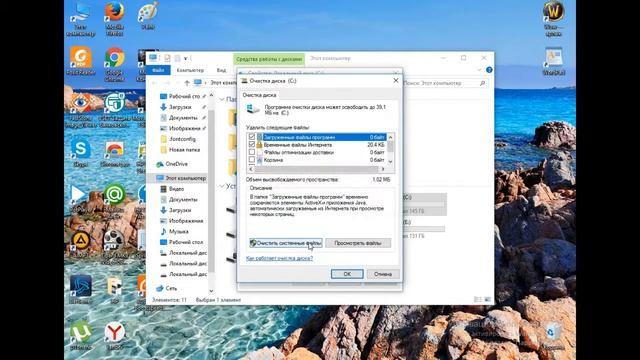Open the Вид ribbon tab

[221, 70]
